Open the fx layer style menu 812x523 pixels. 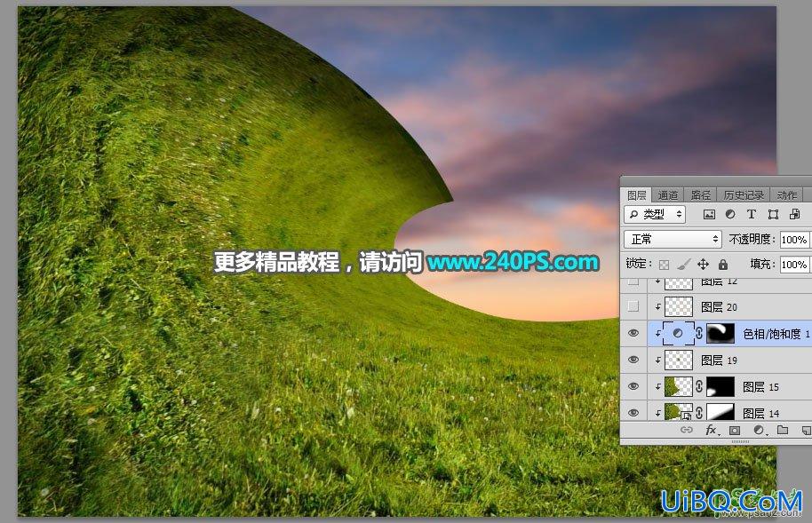pyautogui.click(x=712, y=430)
